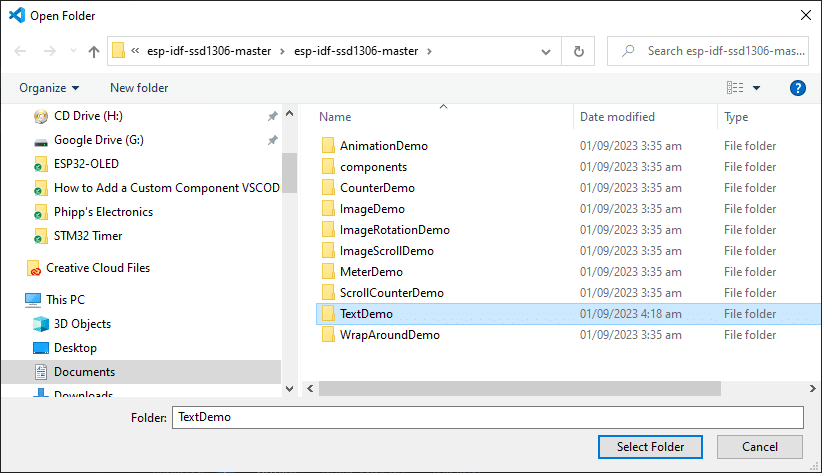Image resolution: width=822 pixels, height=473 pixels.
Task: Expand the view options dropdown arrow
Action: pyautogui.click(x=756, y=88)
